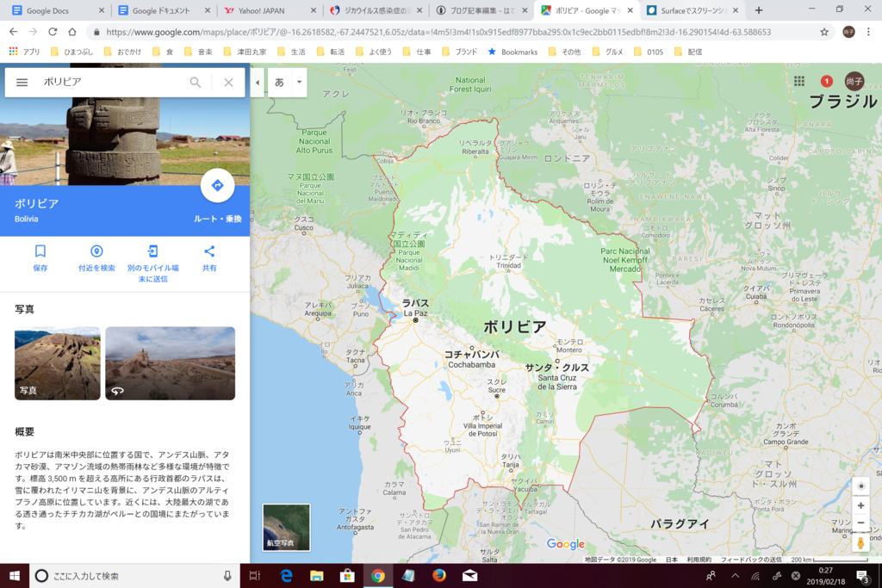Switch to 航空写真 satellite view thumbnail

coord(286,527)
